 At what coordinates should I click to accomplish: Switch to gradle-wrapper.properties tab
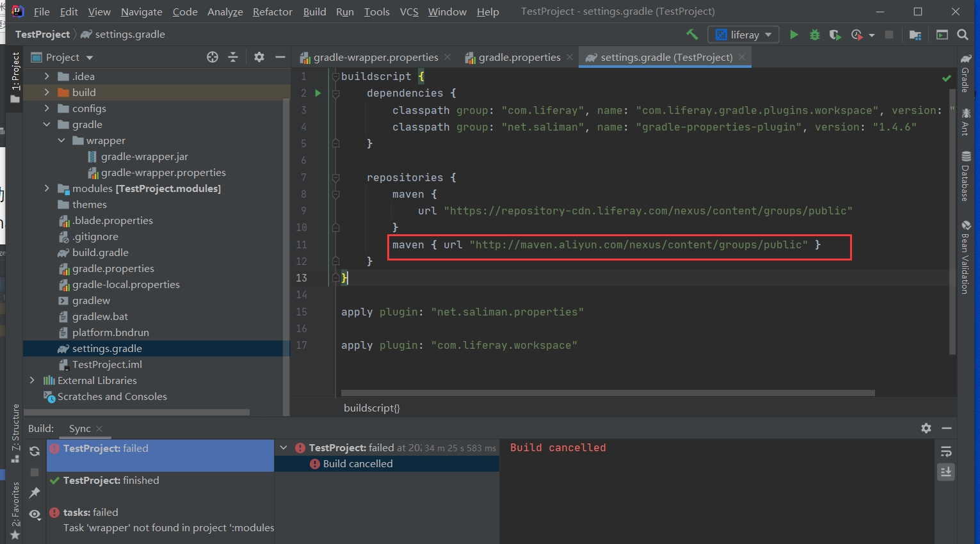pos(375,57)
